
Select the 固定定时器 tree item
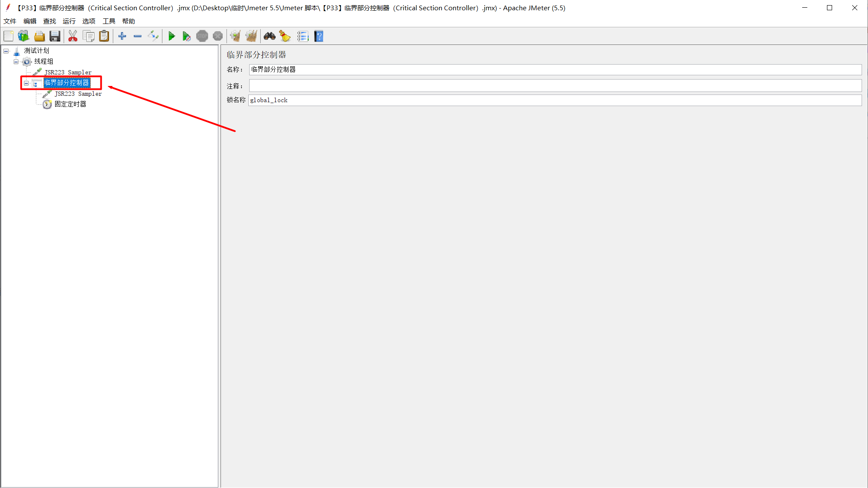[70, 104]
